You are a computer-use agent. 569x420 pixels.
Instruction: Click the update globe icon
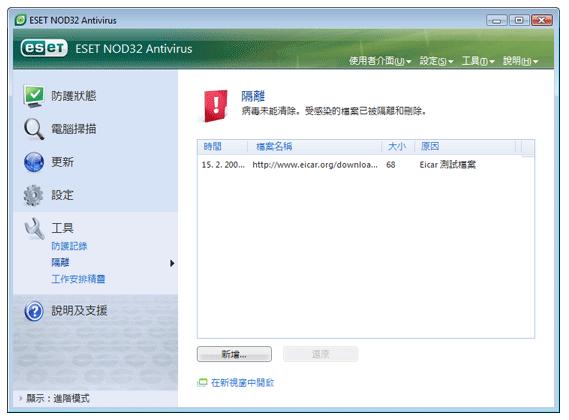coord(34,162)
